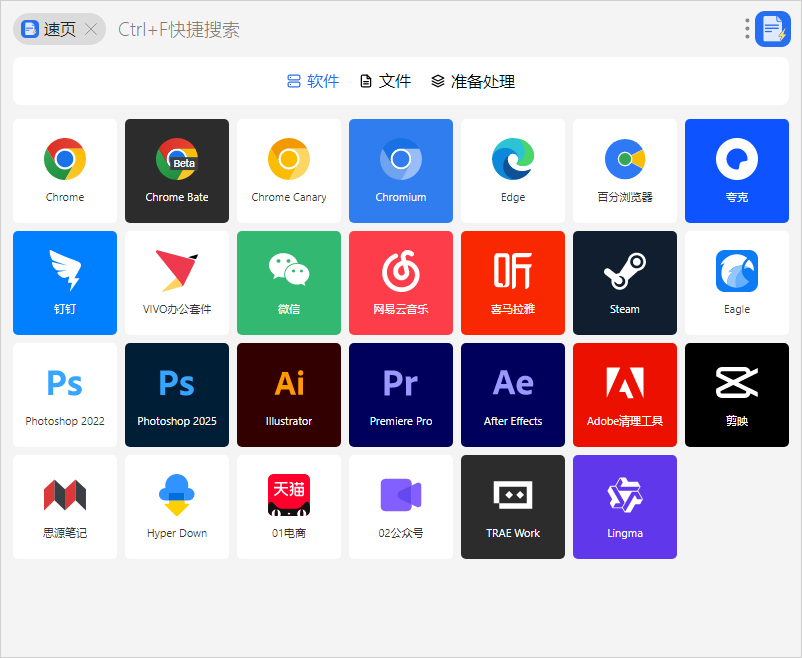
Task: Switch to the 软件 tab
Action: 313,81
